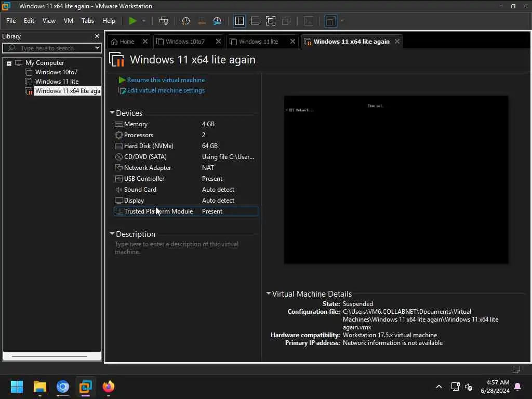Click the green Power On play button

point(132,21)
